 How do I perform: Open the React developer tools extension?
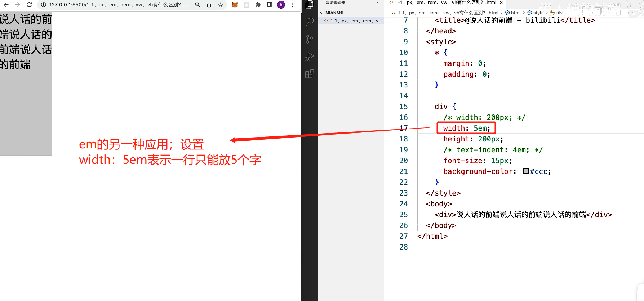coord(247,5)
